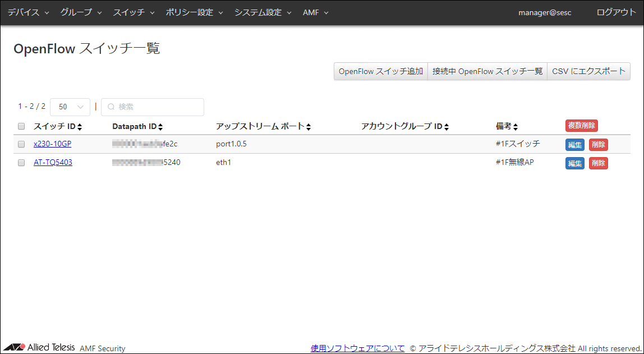The width and height of the screenshot is (644, 354).
Task: Open 接続中 OpenFlow スイッチ一覧
Action: point(487,71)
